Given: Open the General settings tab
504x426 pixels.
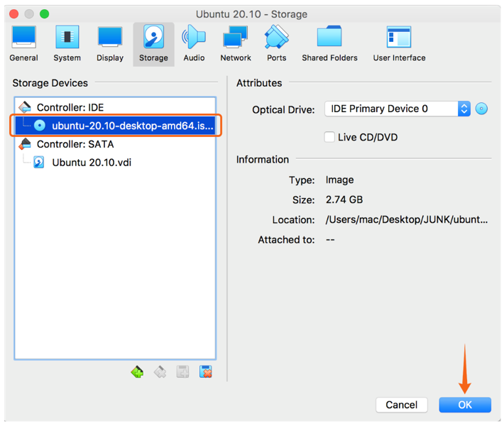Looking at the screenshot, I should coord(24,44).
